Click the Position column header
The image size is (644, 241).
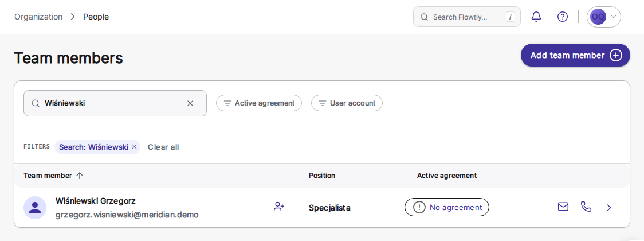coord(321,176)
